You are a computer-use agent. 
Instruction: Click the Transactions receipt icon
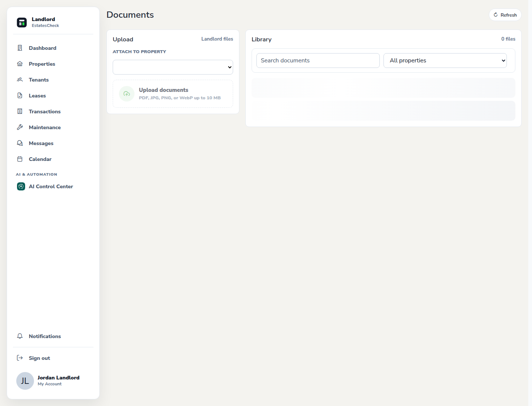pyautogui.click(x=20, y=111)
